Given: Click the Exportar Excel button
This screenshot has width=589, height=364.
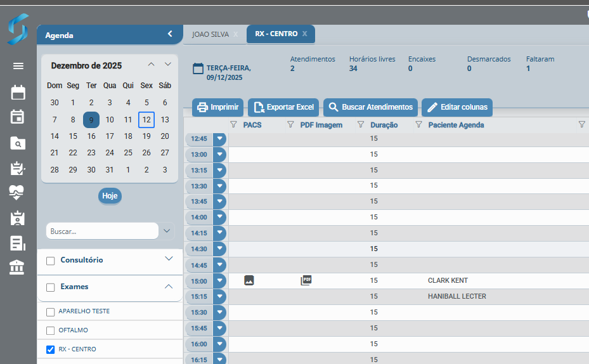Looking at the screenshot, I should [283, 107].
